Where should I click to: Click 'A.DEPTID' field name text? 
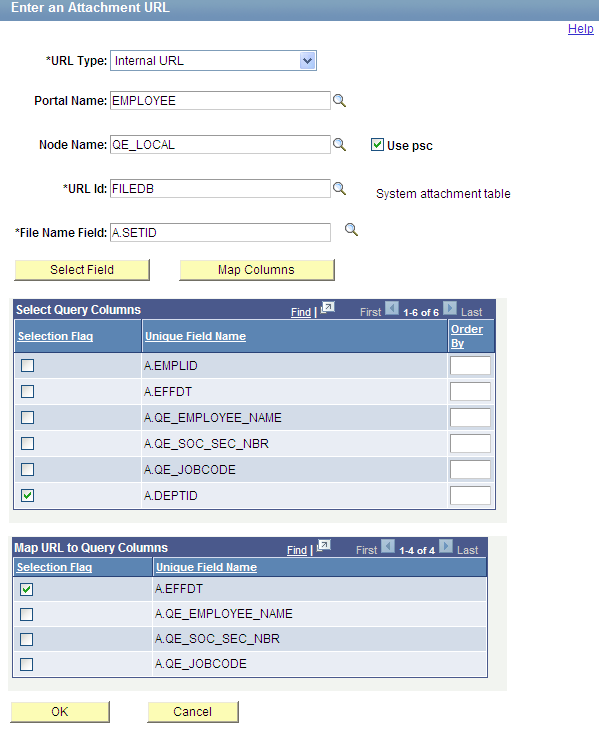pos(171,495)
